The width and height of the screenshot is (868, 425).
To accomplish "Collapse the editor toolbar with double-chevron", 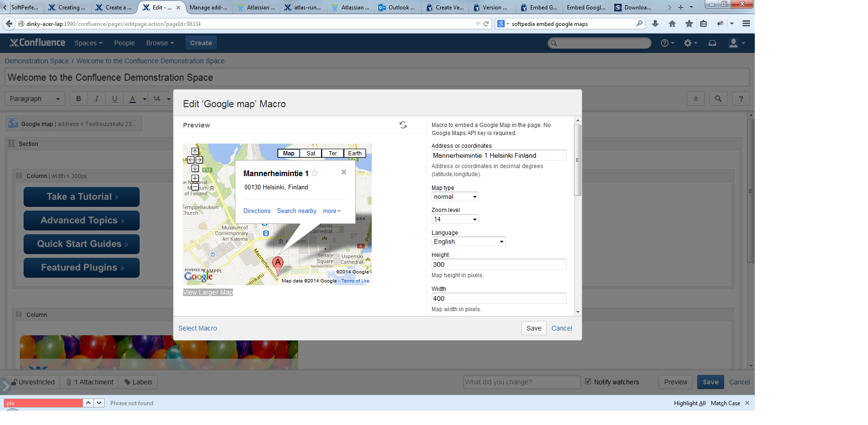I will [x=695, y=99].
